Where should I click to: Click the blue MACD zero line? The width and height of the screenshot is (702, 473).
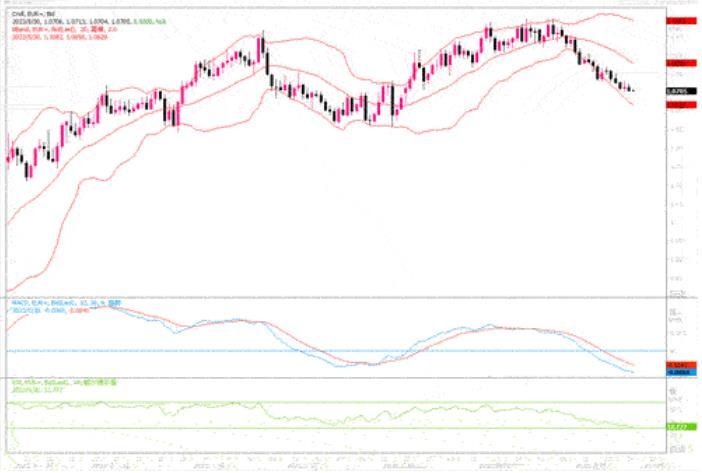point(336,351)
